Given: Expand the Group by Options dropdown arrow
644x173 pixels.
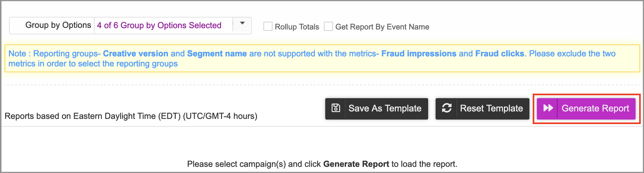Looking at the screenshot, I should coord(242,24).
